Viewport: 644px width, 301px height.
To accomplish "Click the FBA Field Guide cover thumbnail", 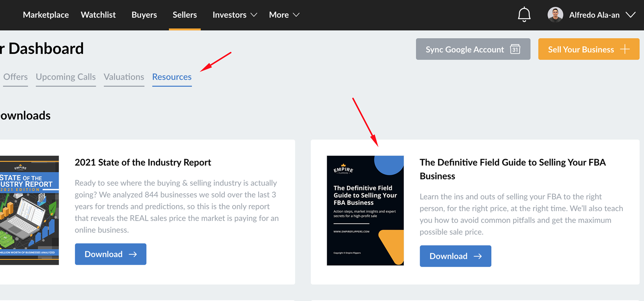I will [365, 210].
